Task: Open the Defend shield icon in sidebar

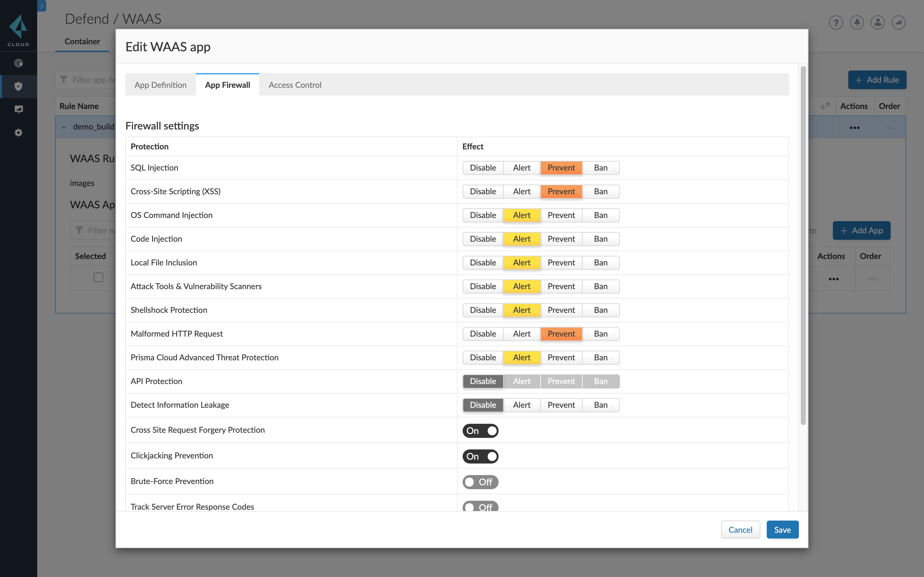Action: [x=18, y=86]
